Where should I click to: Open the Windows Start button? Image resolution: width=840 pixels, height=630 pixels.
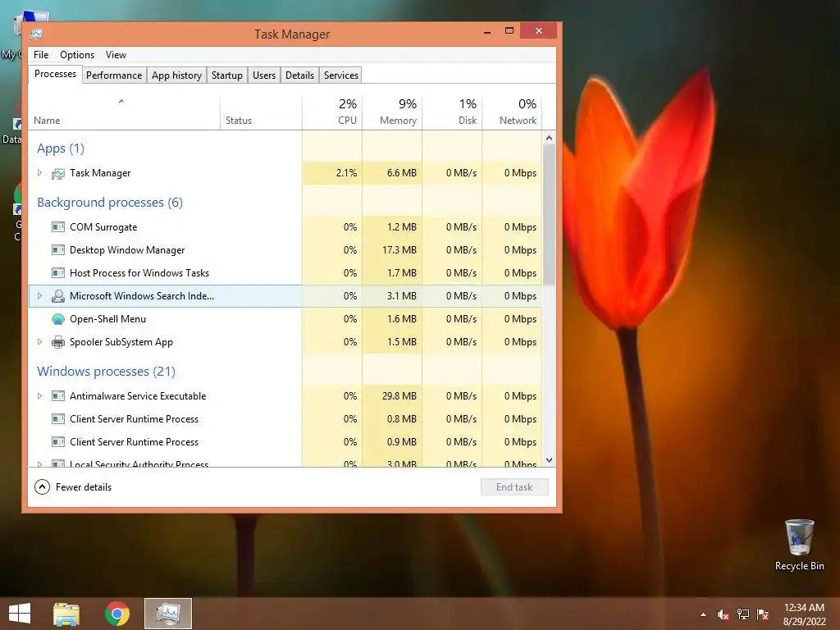pos(20,614)
